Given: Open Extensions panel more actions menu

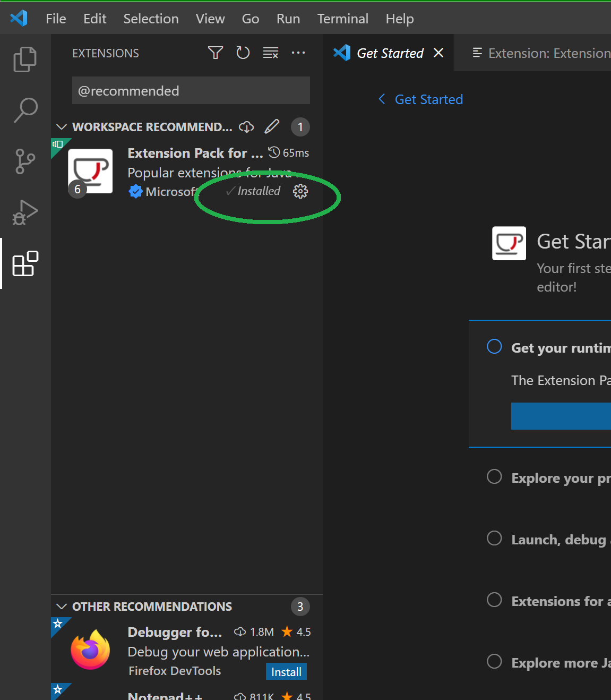Looking at the screenshot, I should (x=298, y=53).
